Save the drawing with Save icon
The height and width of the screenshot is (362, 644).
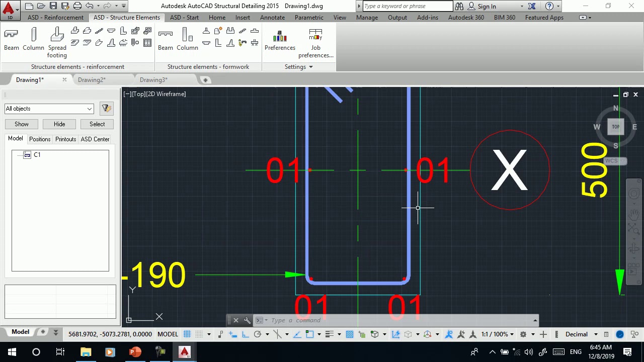pyautogui.click(x=53, y=6)
